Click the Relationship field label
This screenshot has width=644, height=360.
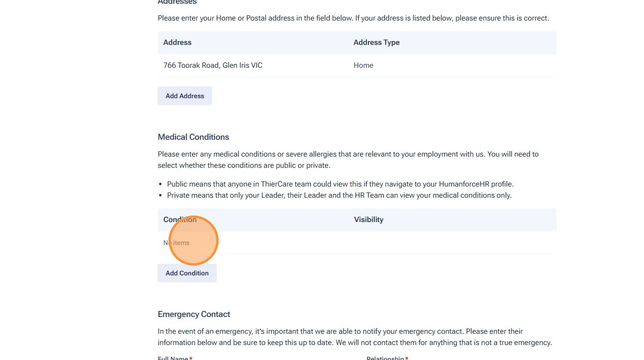coord(385,358)
